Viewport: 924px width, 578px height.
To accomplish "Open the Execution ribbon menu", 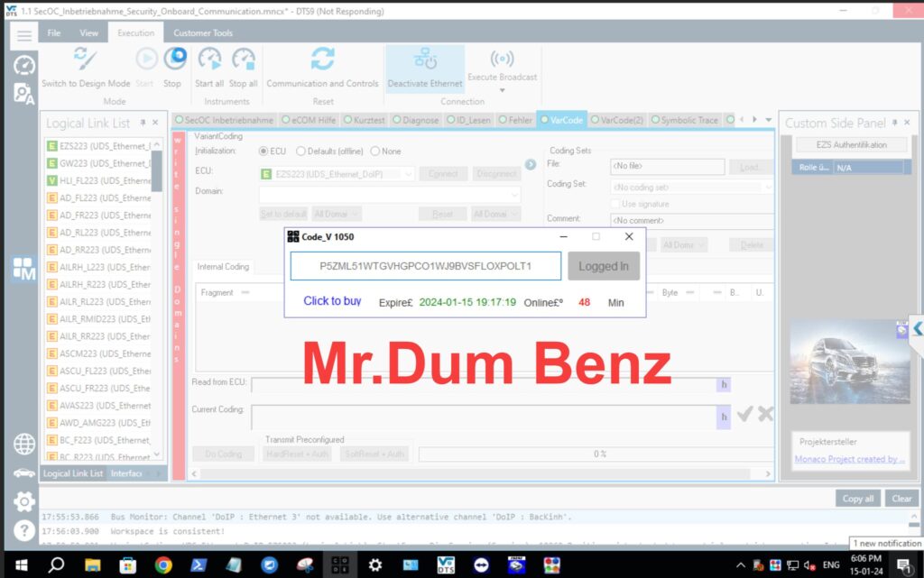I will pyautogui.click(x=136, y=32).
